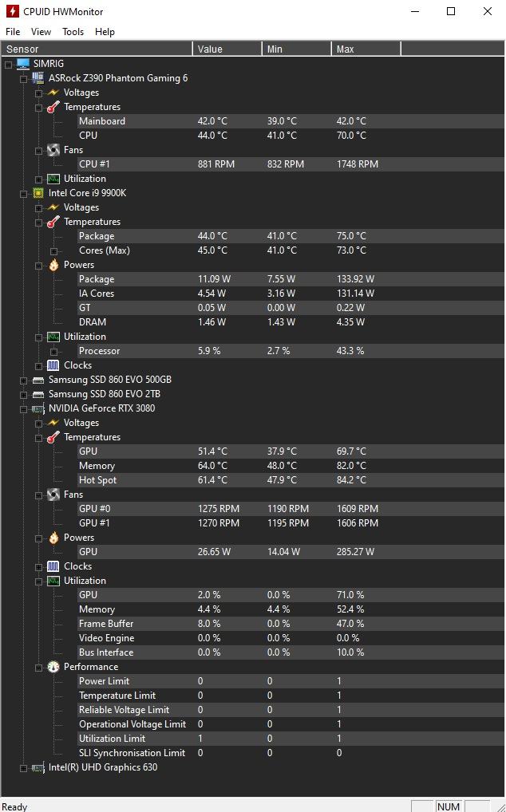Viewport: 506px width, 812px height.
Task: Click the flame icon beside CPU Powers
Action: pyautogui.click(x=53, y=265)
